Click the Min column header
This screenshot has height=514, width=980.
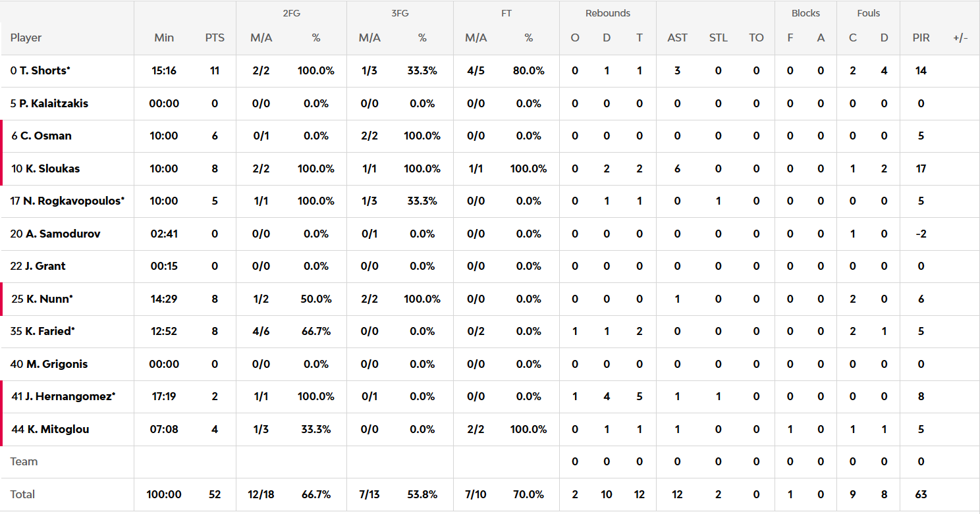tap(164, 38)
